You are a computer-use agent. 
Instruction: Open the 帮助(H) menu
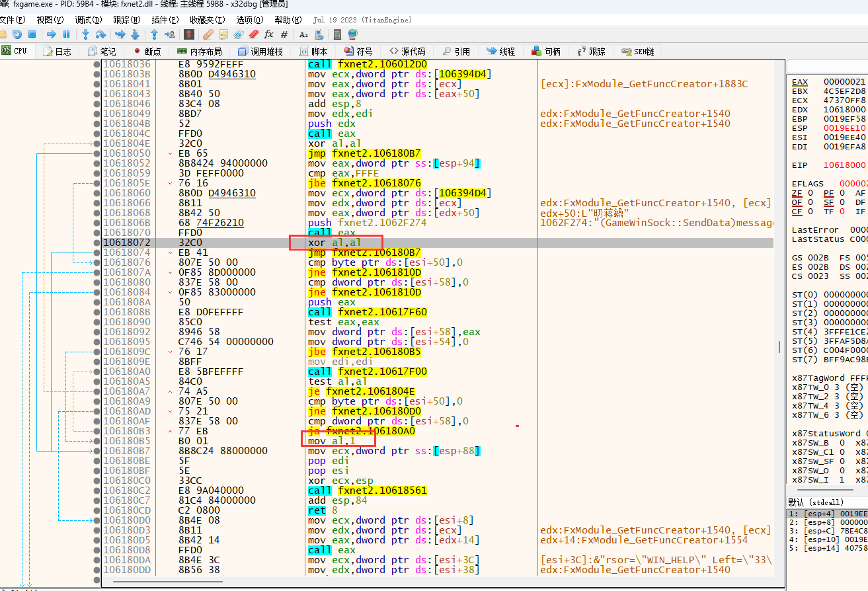pyautogui.click(x=288, y=20)
